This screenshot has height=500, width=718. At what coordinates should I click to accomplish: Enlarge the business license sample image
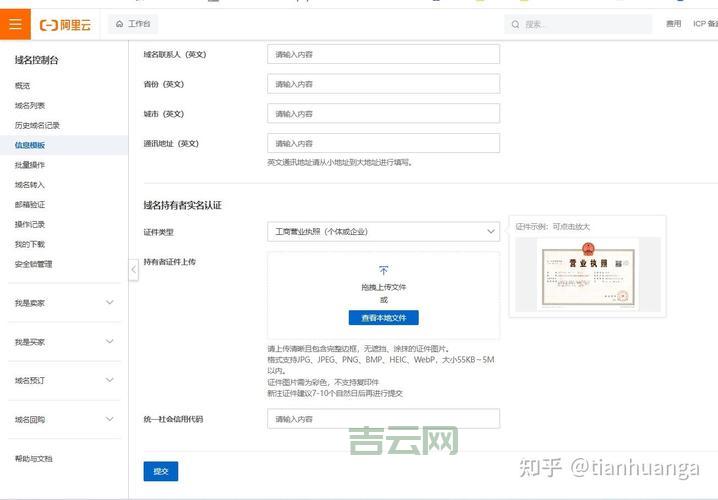(x=588, y=275)
